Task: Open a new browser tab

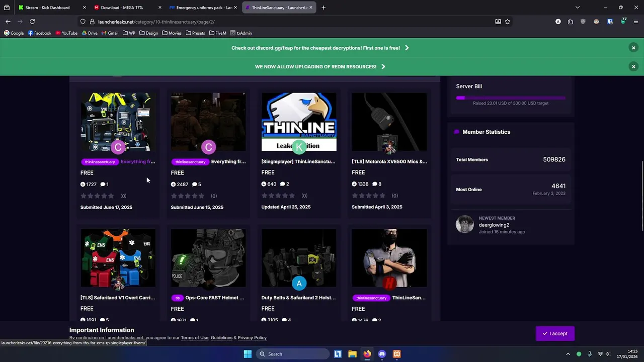Action: point(324,8)
